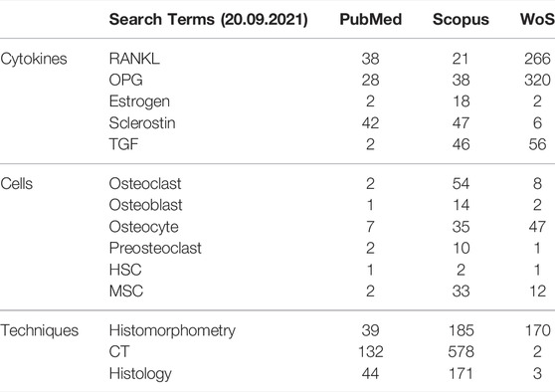Screen dimensions: 555x392
Task: Select the Osteoclast row label
Action: [145, 184]
